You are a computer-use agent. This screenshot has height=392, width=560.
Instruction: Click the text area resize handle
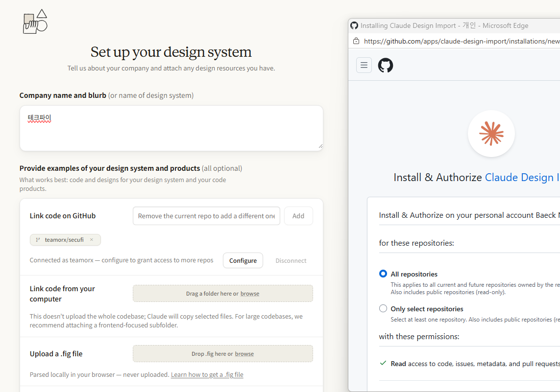[320, 146]
